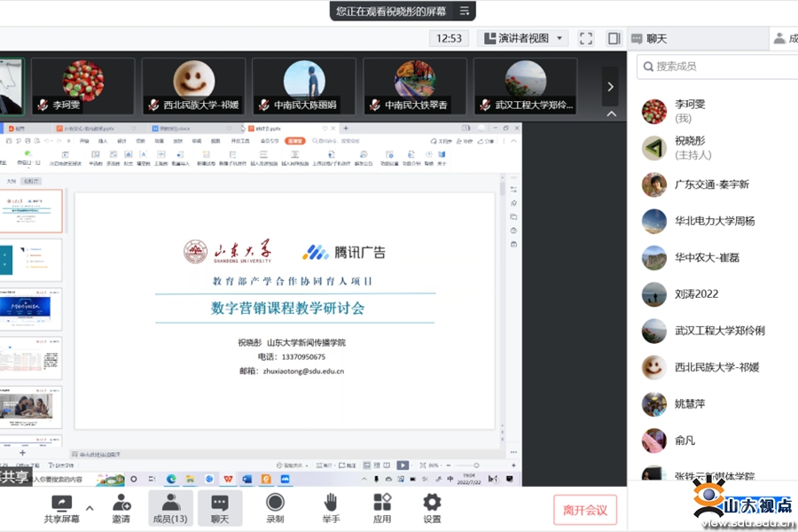The width and height of the screenshot is (798, 532).
Task: Select 西北民族大学-祁媛 video thumbnail
Action: point(193,86)
